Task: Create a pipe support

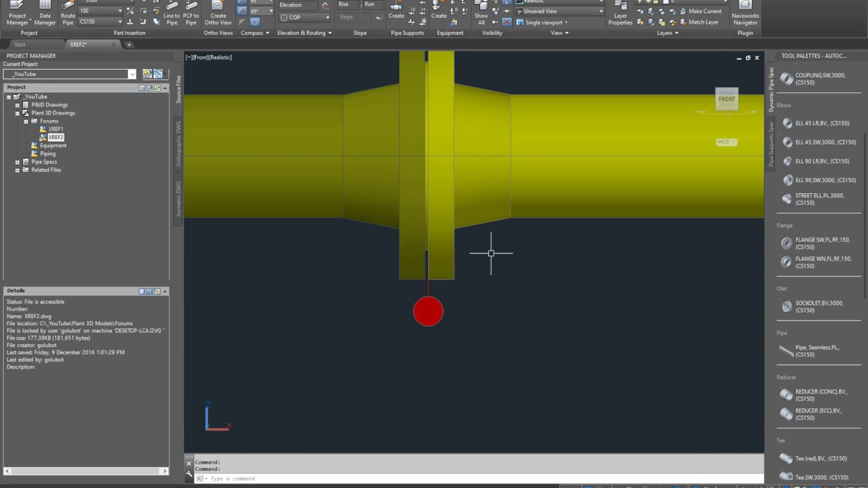Action: pos(397,10)
